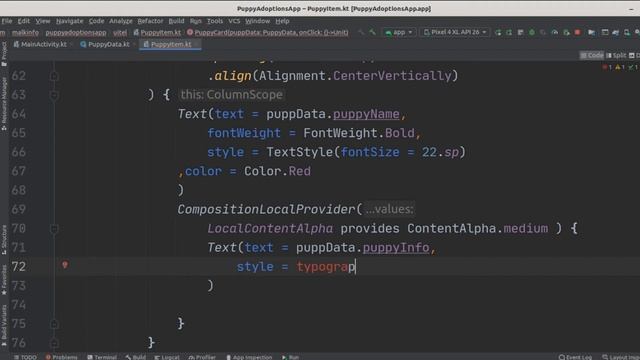Open the Window menu
This screenshot has height=360, width=640.
tap(258, 21)
